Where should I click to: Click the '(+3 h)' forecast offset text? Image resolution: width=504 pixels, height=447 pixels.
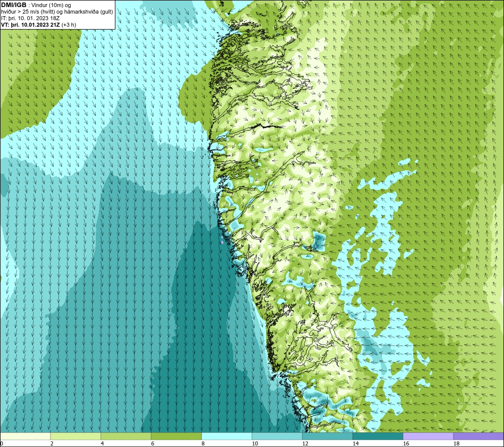[x=69, y=25]
